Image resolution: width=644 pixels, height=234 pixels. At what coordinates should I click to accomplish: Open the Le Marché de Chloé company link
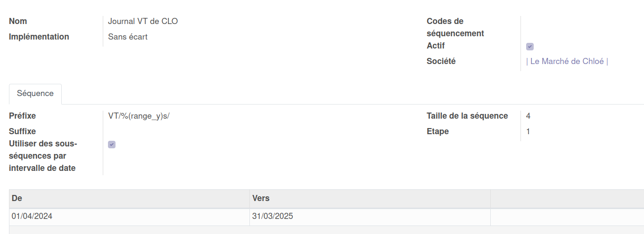pos(567,61)
